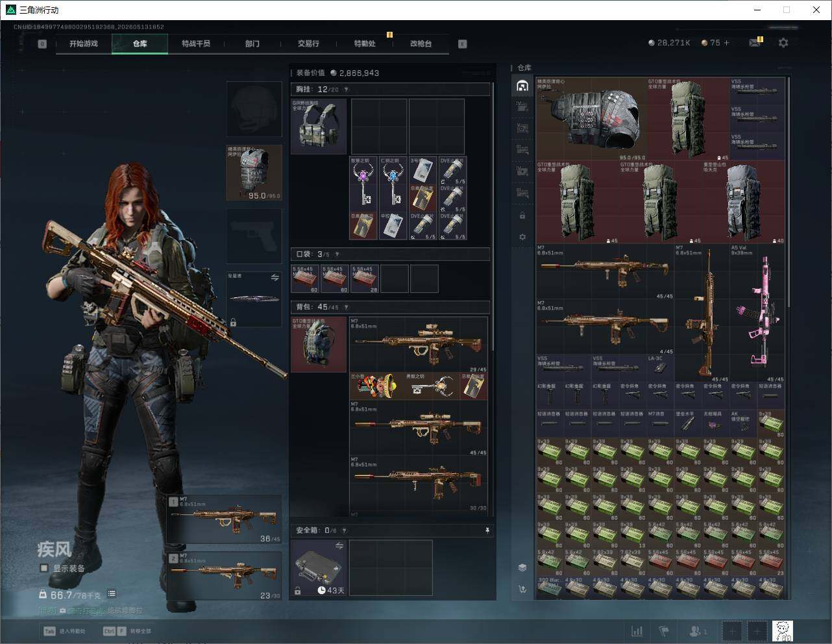Select the equipped GTO backpack in the 背包 section
The width and height of the screenshot is (832, 644).
pyautogui.click(x=319, y=345)
